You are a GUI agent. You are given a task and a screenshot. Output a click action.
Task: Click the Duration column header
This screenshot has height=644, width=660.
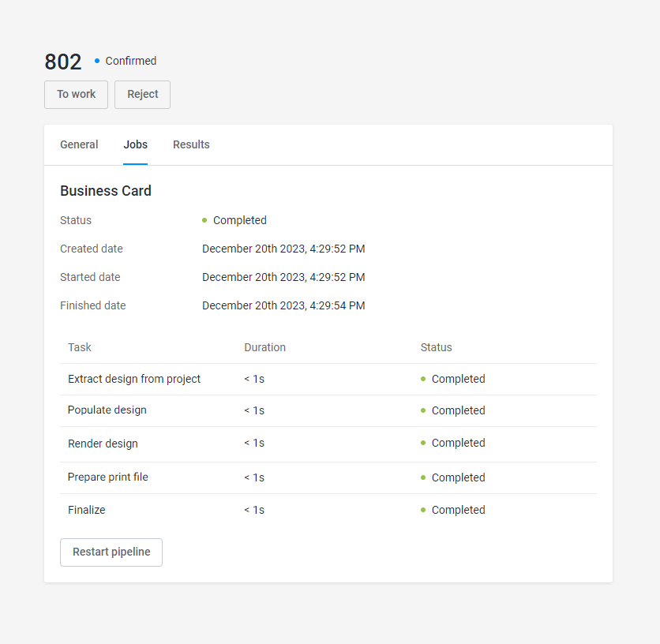264,347
